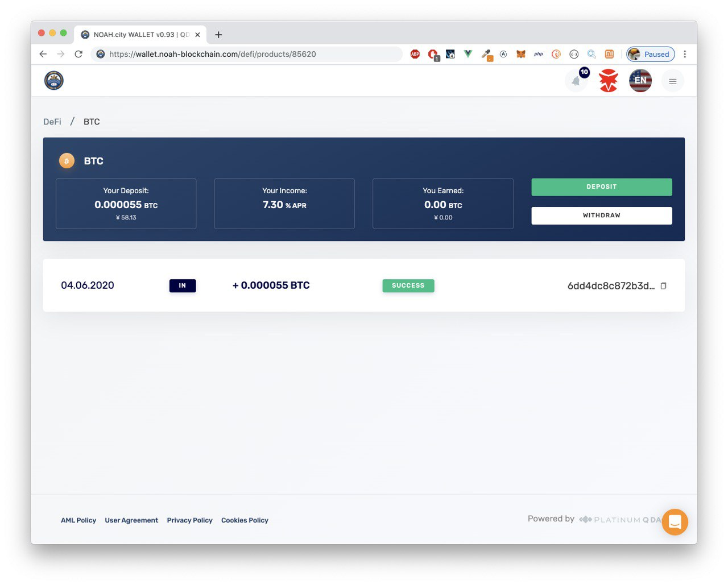
Task: Click the circled A extension icon
Action: 503,54
